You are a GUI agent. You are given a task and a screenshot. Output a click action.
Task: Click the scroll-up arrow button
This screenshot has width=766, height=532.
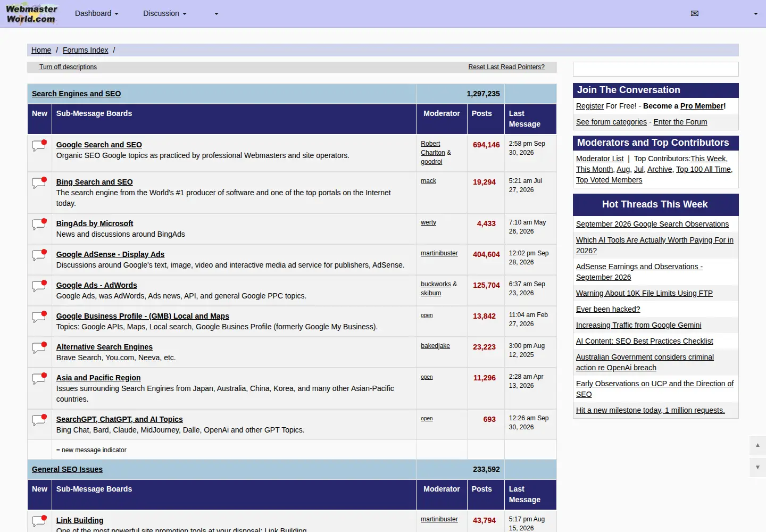(757, 445)
